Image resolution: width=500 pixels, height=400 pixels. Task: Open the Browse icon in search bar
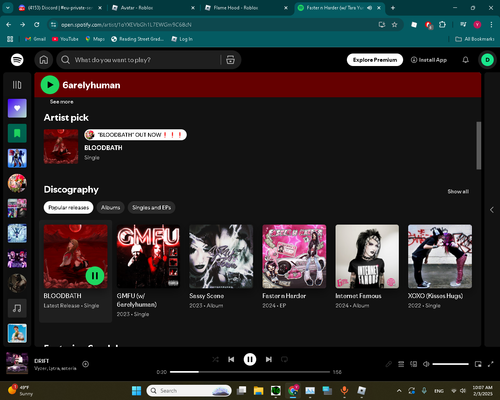pyautogui.click(x=230, y=60)
